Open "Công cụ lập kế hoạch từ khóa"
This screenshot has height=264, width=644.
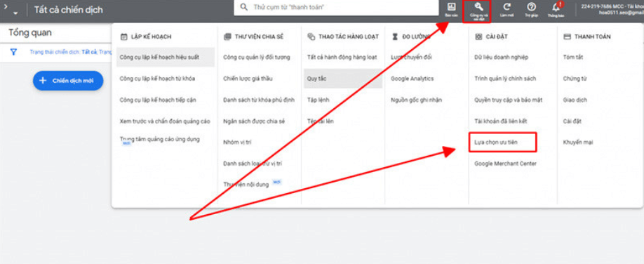pos(157,79)
